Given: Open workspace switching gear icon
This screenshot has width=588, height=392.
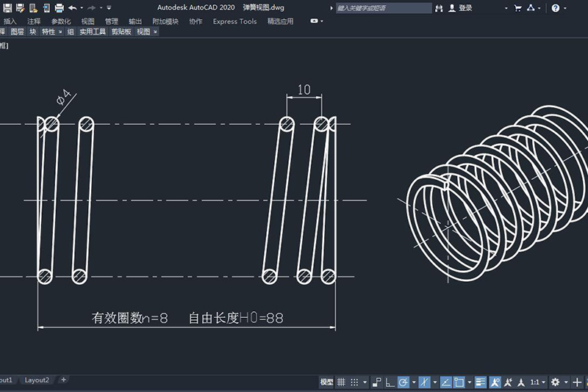Looking at the screenshot, I should pos(555,382).
